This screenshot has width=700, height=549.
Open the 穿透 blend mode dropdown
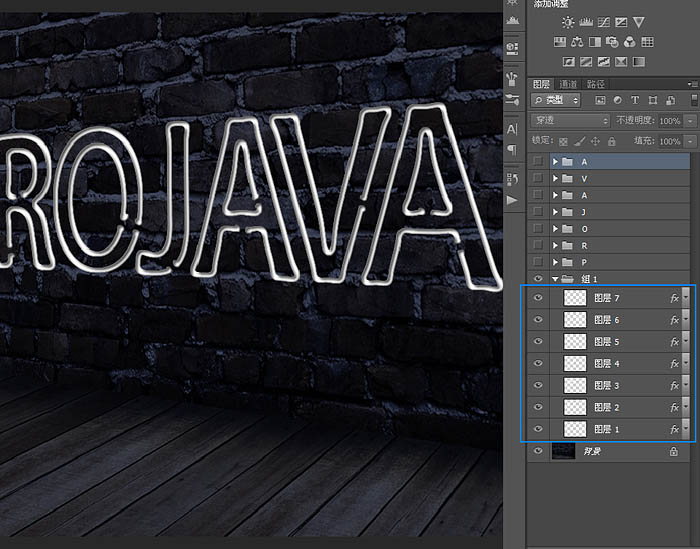click(570, 120)
